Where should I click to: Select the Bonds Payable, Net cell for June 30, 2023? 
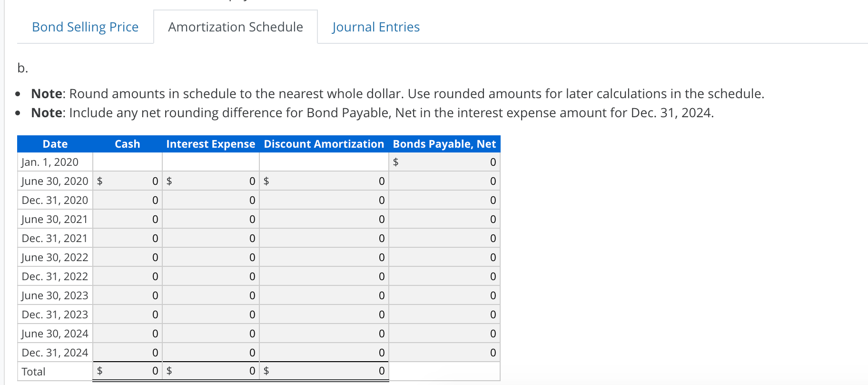tap(444, 295)
